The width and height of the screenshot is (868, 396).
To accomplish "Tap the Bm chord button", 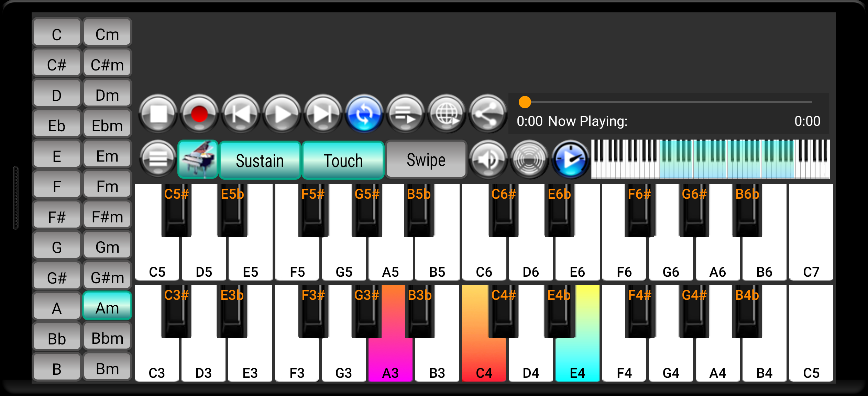I will (x=107, y=367).
